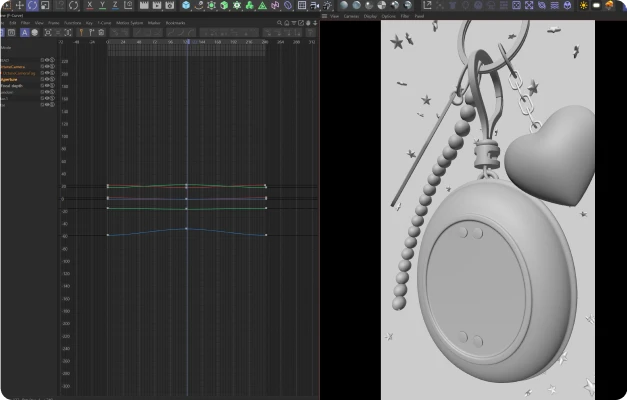Toggle the Y axis lock
The width and height of the screenshot is (627, 400).
[x=102, y=5]
